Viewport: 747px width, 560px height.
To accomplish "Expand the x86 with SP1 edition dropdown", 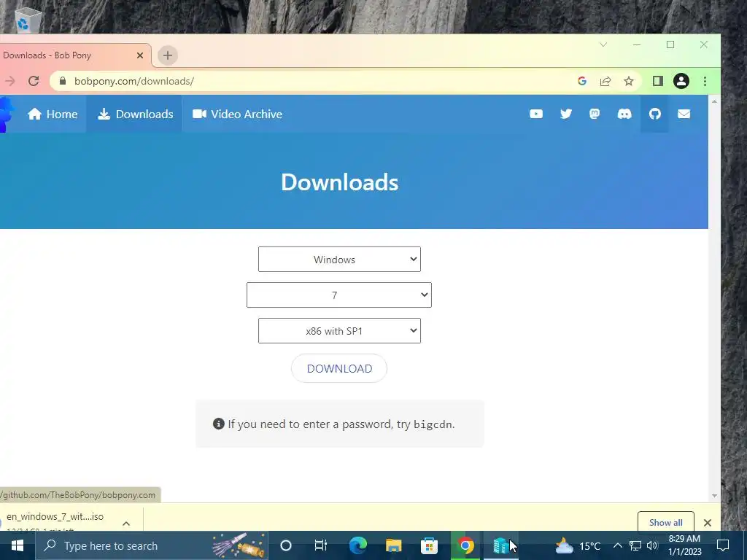I will [339, 330].
